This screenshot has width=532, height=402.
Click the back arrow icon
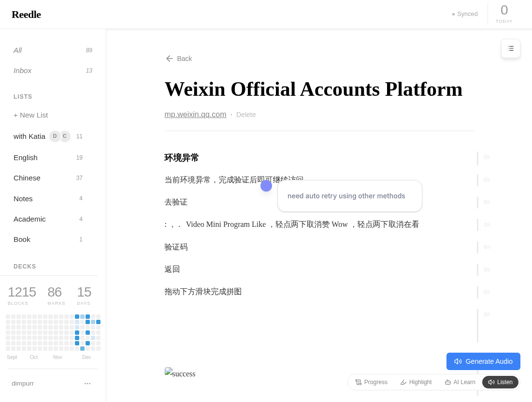(x=169, y=59)
